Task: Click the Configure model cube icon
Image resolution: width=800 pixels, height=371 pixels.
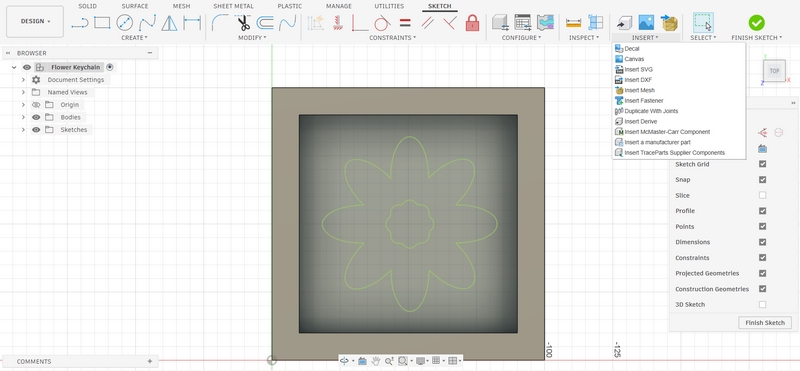Action: pyautogui.click(x=501, y=23)
